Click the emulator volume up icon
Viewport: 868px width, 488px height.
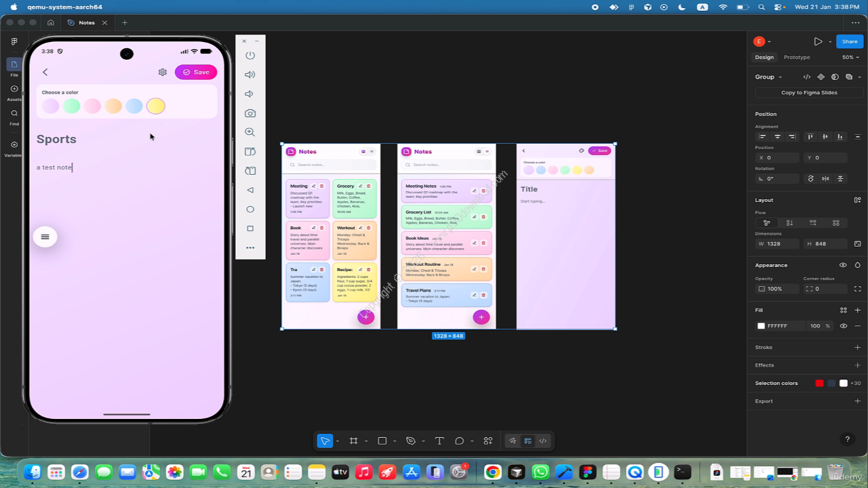point(250,75)
